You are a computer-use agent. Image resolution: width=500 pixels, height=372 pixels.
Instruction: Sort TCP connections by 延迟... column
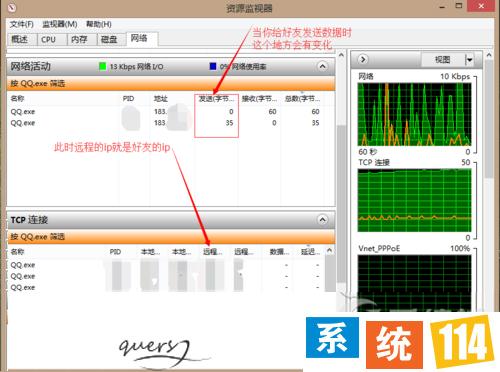[x=310, y=252]
